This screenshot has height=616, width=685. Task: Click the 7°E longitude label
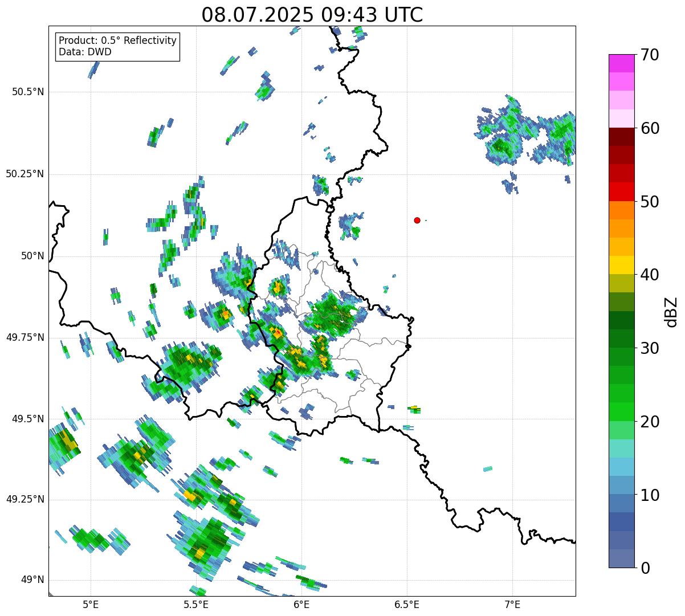(x=512, y=605)
